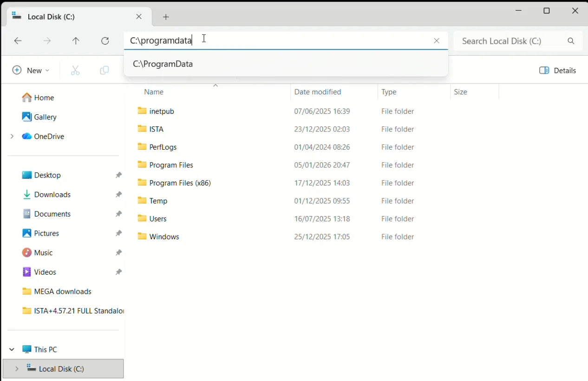Refresh the current folder view
This screenshot has width=588, height=381.
105,41
